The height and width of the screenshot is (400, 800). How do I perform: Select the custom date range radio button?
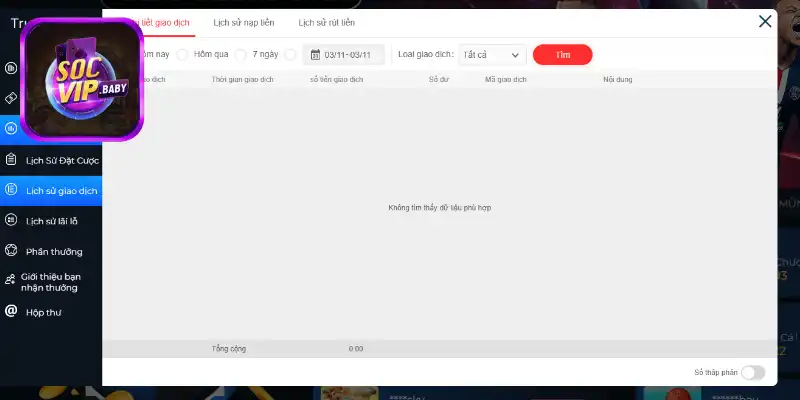290,55
